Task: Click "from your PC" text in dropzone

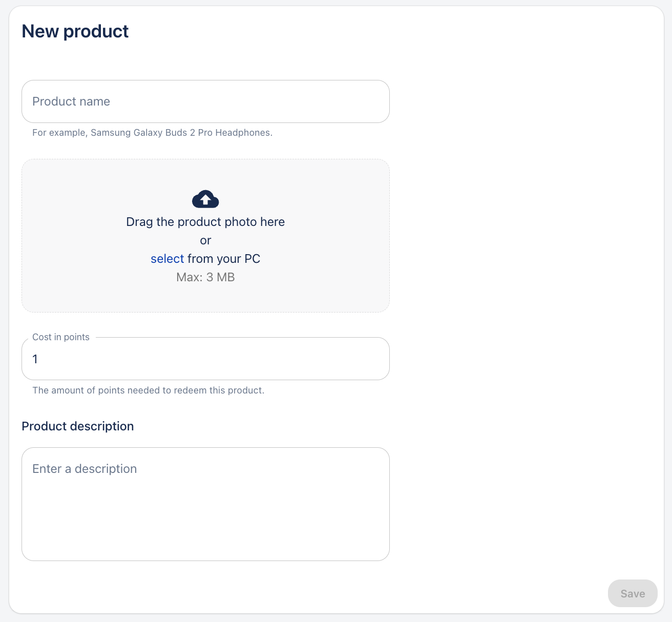Action: pyautogui.click(x=224, y=259)
